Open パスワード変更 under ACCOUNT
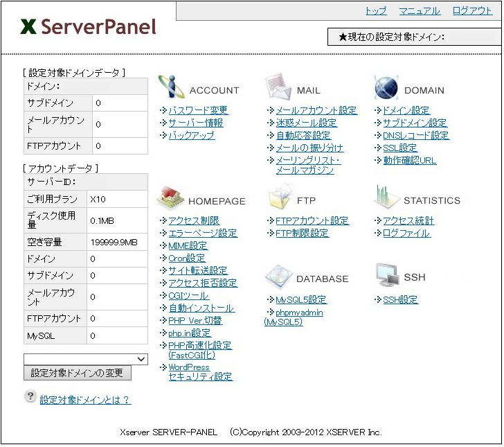This screenshot has width=504, height=447. coord(198,110)
